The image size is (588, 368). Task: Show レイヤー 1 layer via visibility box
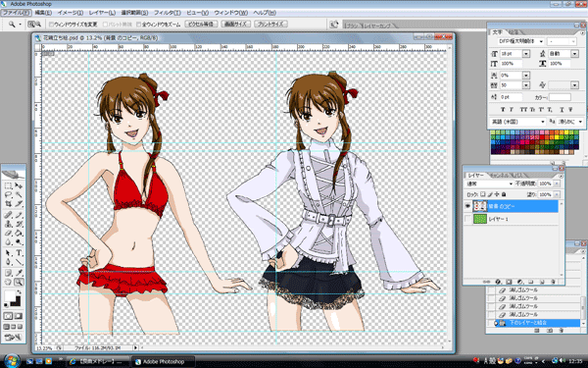tap(467, 219)
